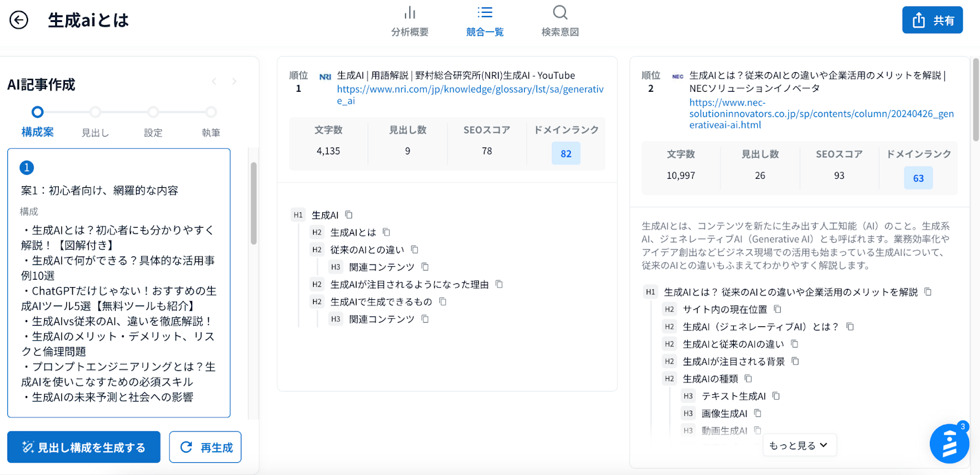Click the rank 1 domain rank 82 badge
The width and height of the screenshot is (980, 475).
pos(566,154)
